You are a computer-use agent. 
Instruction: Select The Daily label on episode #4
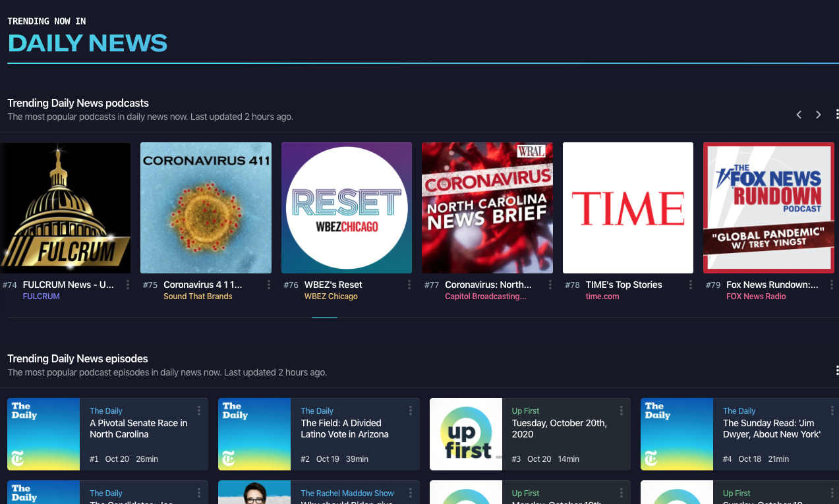point(739,411)
